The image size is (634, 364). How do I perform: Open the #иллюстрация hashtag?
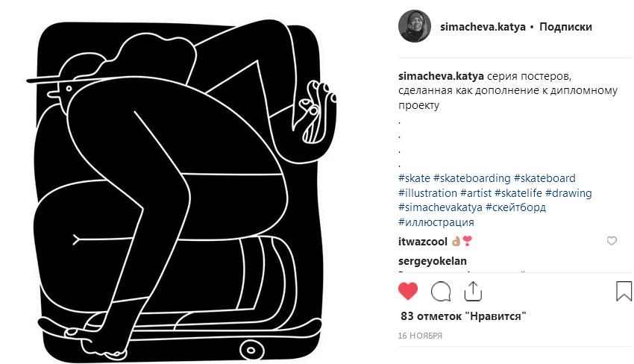(436, 222)
